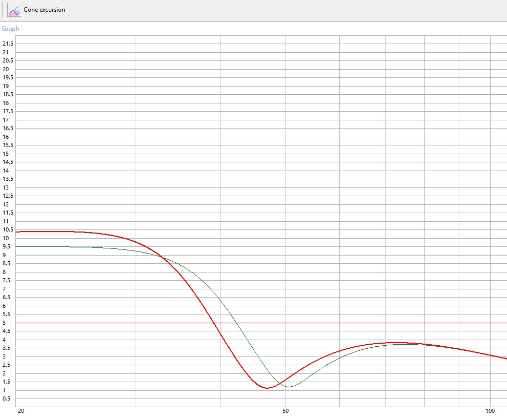Click the 20.5 y-axis value

(8, 60)
